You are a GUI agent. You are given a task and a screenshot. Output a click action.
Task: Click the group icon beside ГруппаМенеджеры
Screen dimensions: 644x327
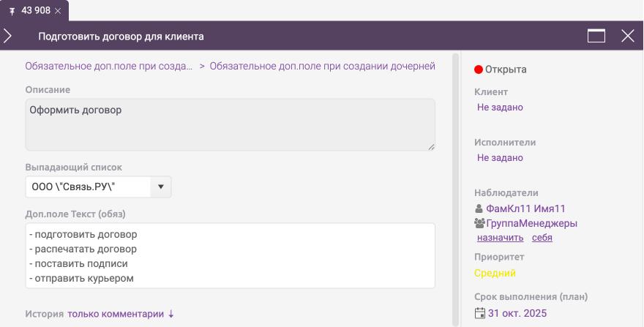tap(480, 223)
